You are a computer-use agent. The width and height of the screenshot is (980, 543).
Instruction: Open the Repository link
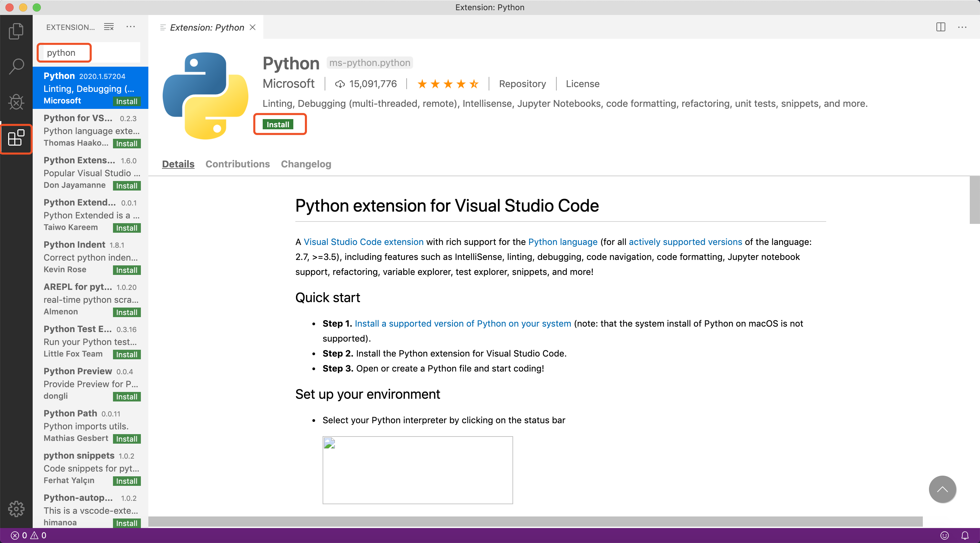[522, 84]
